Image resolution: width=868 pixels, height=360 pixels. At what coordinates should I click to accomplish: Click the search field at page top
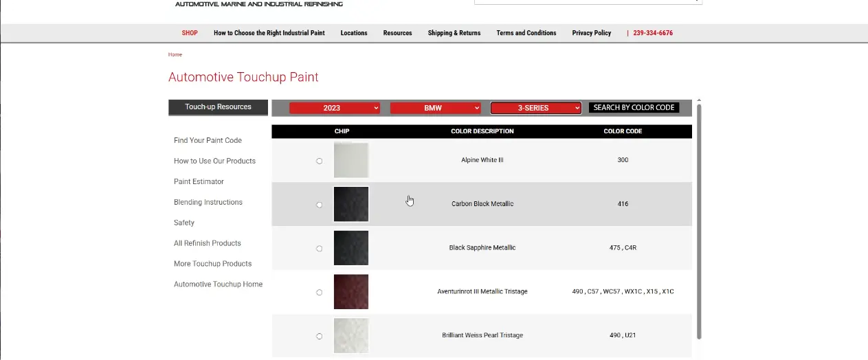(x=588, y=1)
